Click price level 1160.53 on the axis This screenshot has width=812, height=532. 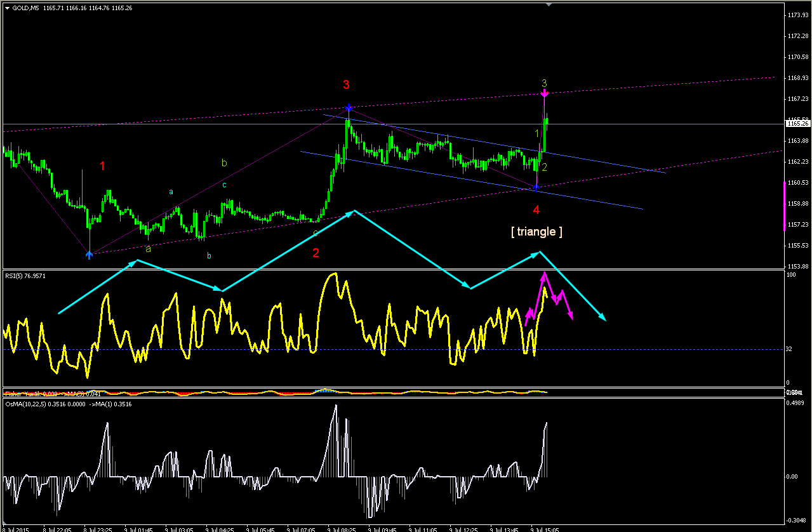click(797, 183)
